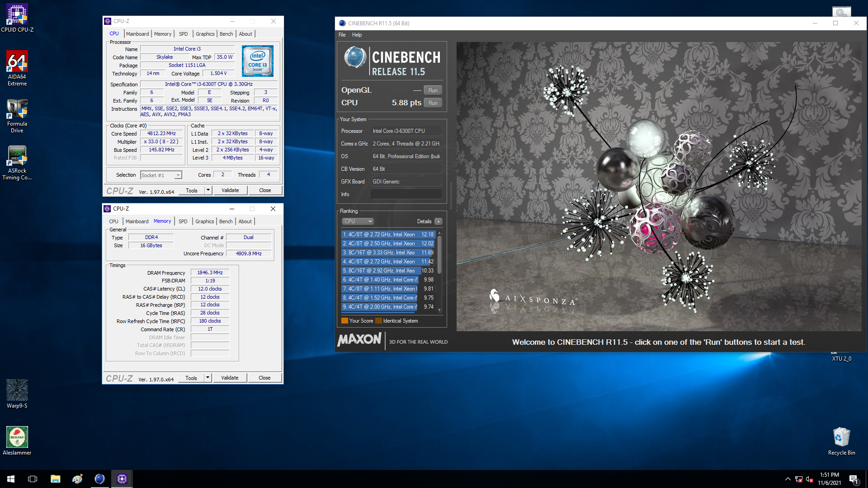The height and width of the screenshot is (488, 868).
Task: Open network status tray icon
Action: [x=799, y=479]
